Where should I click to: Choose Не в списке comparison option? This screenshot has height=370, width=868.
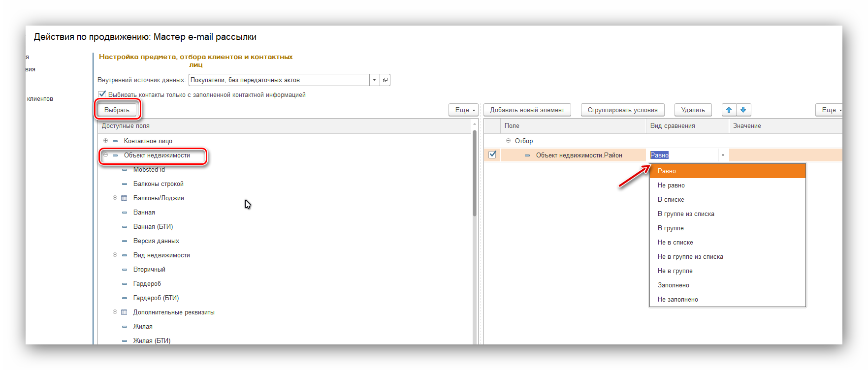click(x=728, y=243)
